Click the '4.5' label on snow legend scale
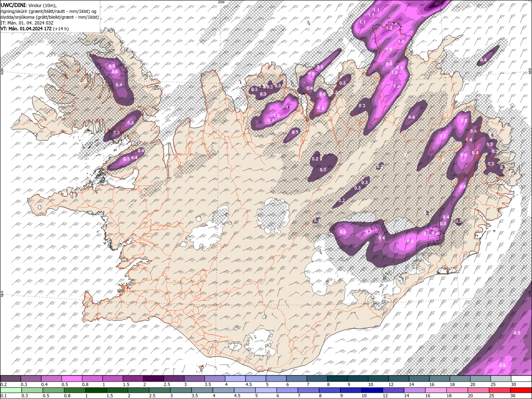 [x=249, y=384]
